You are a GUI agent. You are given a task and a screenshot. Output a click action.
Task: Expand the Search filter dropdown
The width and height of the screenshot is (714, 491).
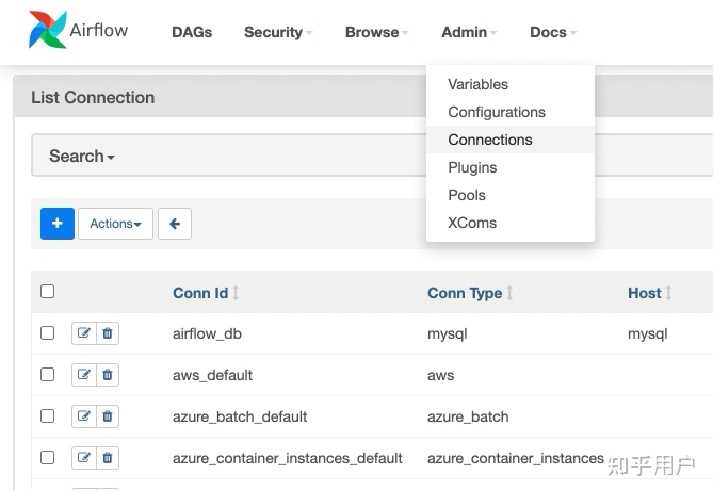click(82, 156)
